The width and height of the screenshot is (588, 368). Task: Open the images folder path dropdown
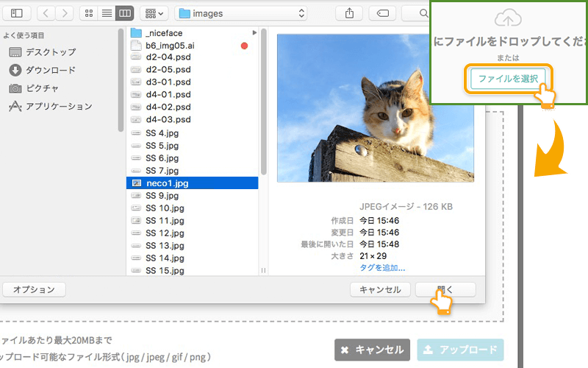tap(240, 13)
